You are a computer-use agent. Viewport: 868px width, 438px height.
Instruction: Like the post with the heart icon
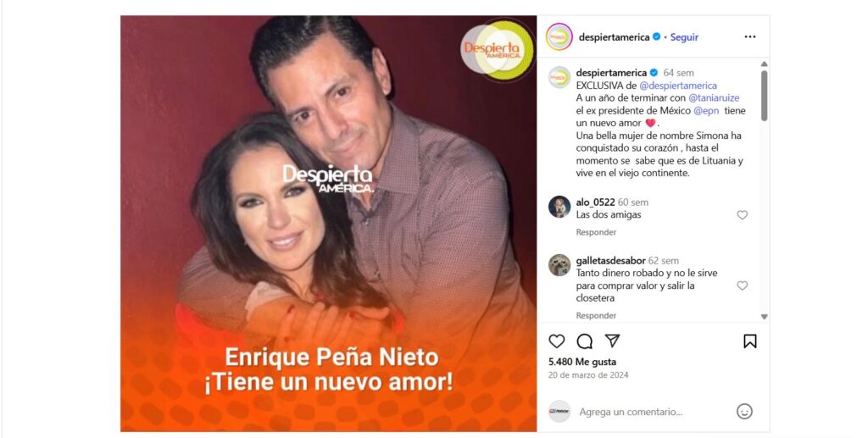click(556, 341)
